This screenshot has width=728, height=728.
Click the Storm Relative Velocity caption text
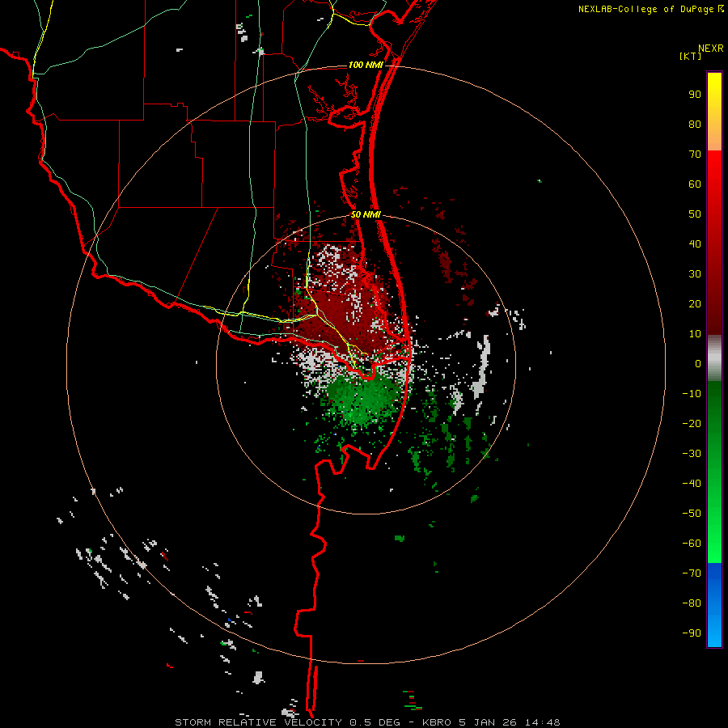(258, 722)
